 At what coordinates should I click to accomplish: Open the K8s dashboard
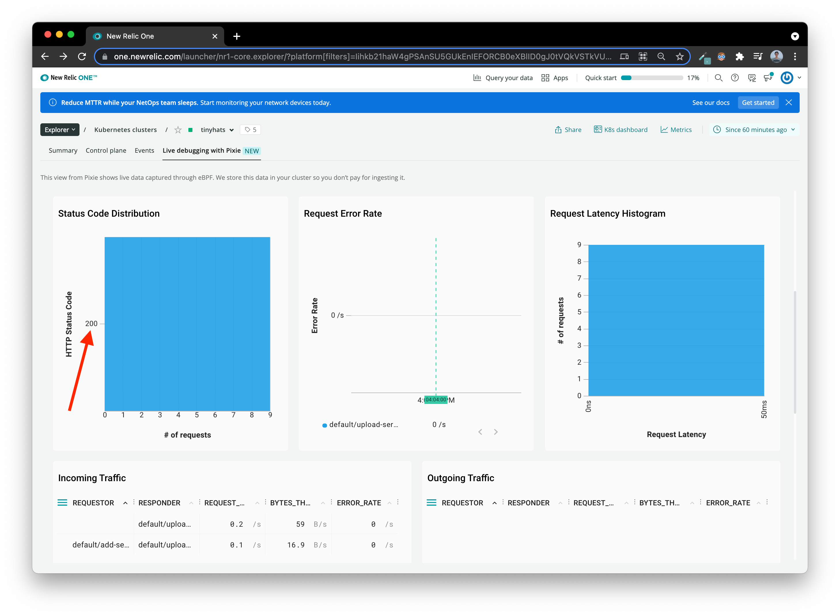click(620, 130)
